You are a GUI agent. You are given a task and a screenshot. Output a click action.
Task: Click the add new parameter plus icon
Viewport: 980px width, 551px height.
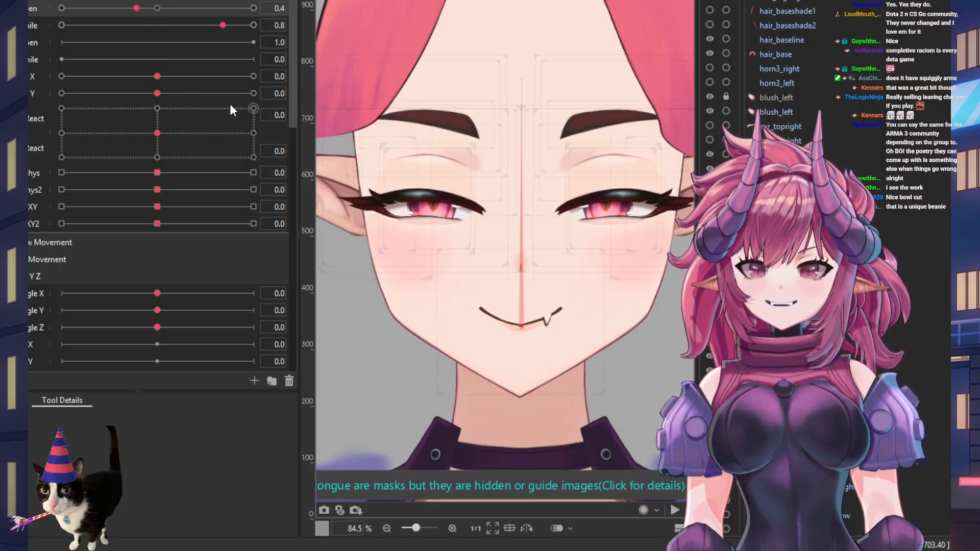click(x=254, y=381)
